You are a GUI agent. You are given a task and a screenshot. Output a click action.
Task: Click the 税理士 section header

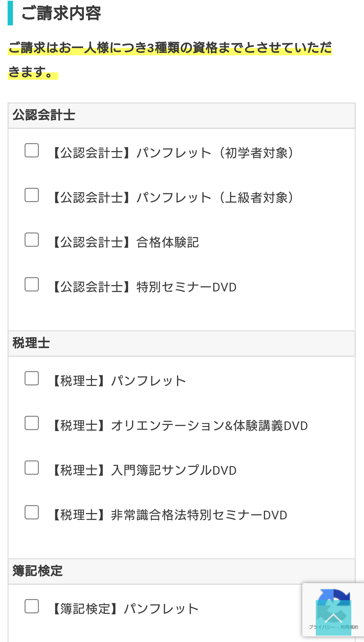point(181,343)
